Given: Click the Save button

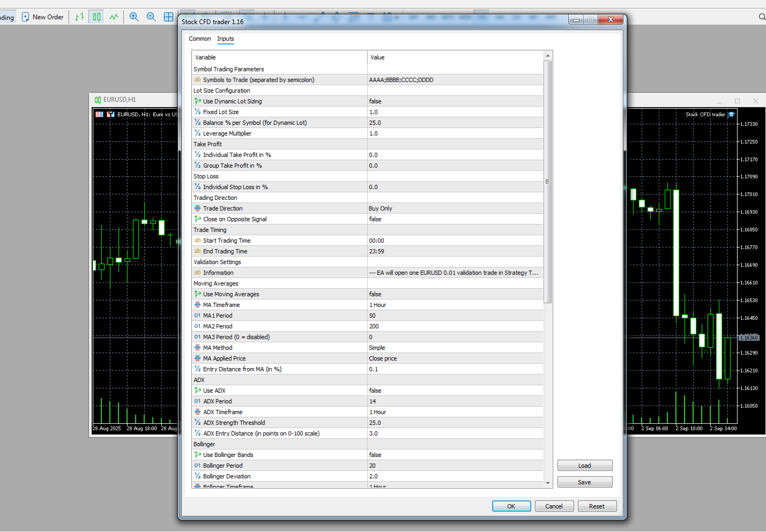Looking at the screenshot, I should click(585, 482).
